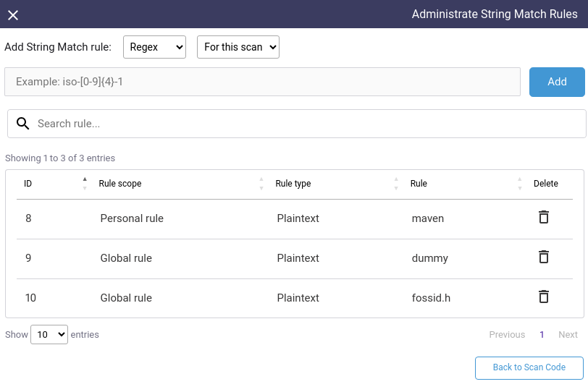The width and height of the screenshot is (588, 392).
Task: Click Global rule cell in fossid.h row
Action: click(x=126, y=298)
